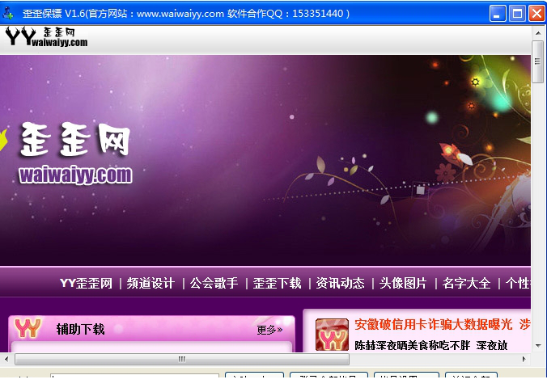The image size is (547, 392).
Task: Click the horizontal scrollbar thumb
Action: pyautogui.click(x=182, y=359)
